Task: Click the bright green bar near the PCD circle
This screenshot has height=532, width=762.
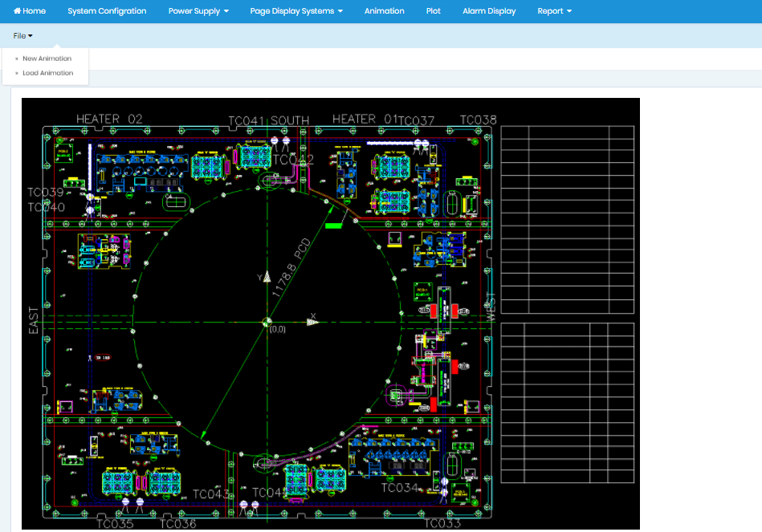Action: (x=333, y=225)
